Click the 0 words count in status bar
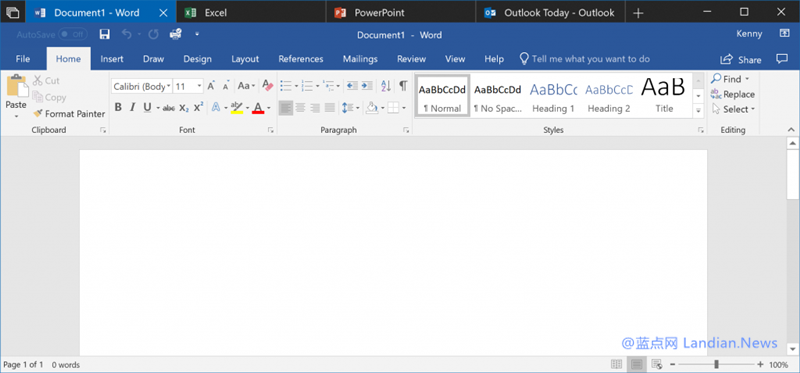 pos(66,365)
